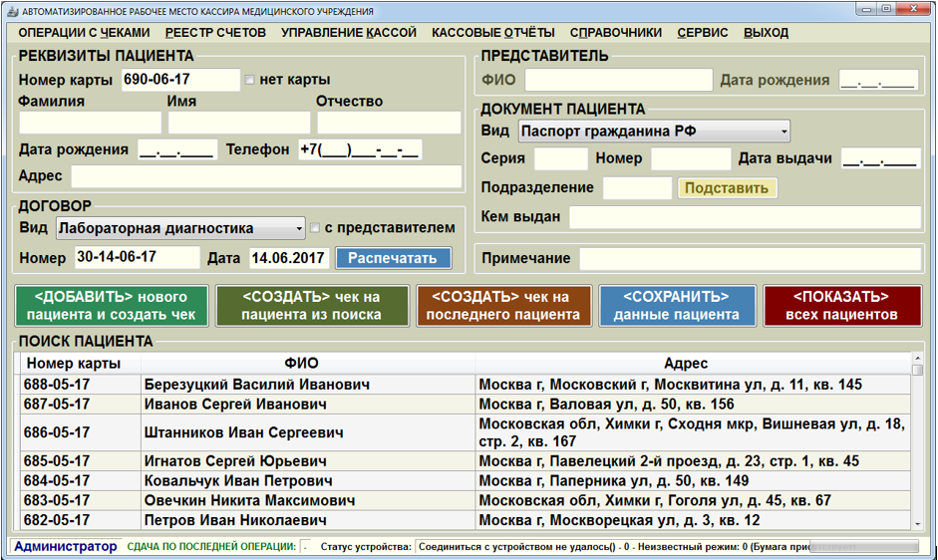Screen dimensions: 938x560
Task: Click the device status message in status bar
Action: [x=613, y=546]
